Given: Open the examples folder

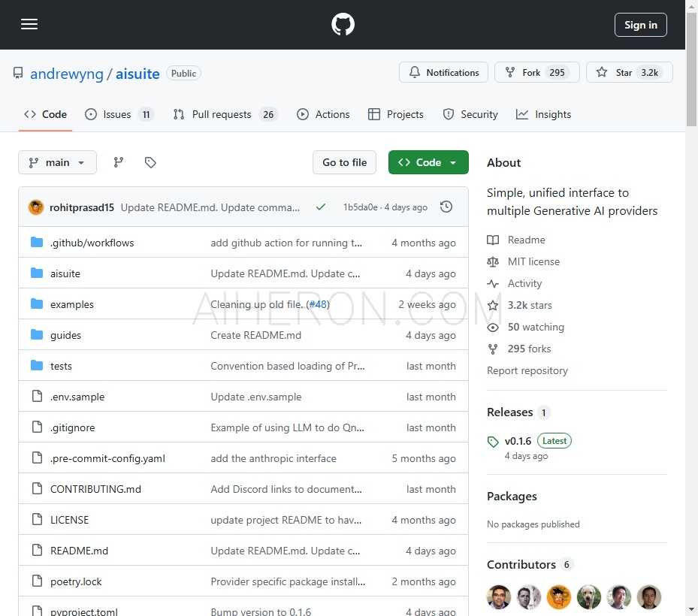Looking at the screenshot, I should coord(72,304).
